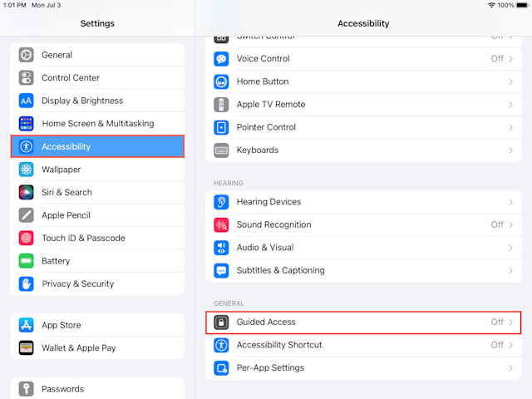Tap the red Sound Recognition icon
This screenshot has width=532, height=399.
tap(221, 224)
